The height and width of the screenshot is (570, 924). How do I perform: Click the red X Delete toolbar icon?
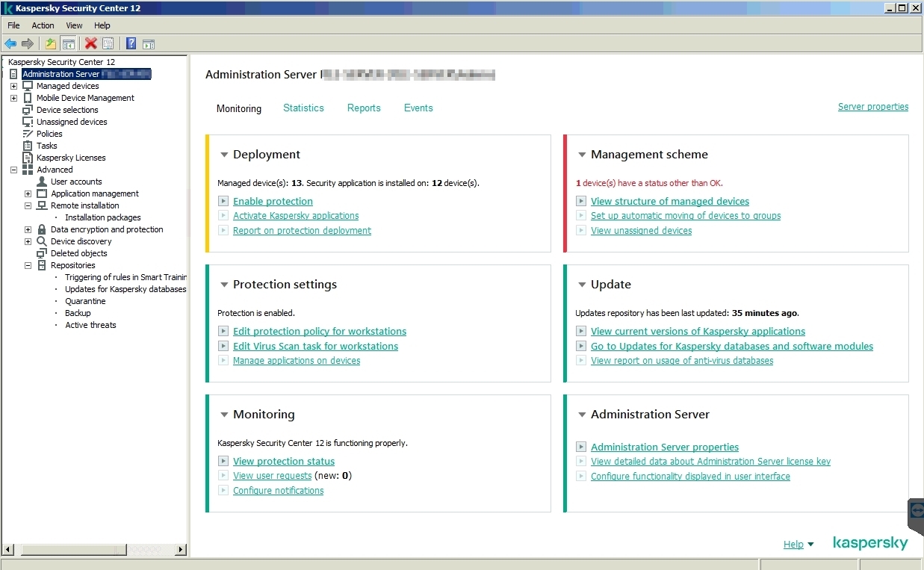coord(91,44)
